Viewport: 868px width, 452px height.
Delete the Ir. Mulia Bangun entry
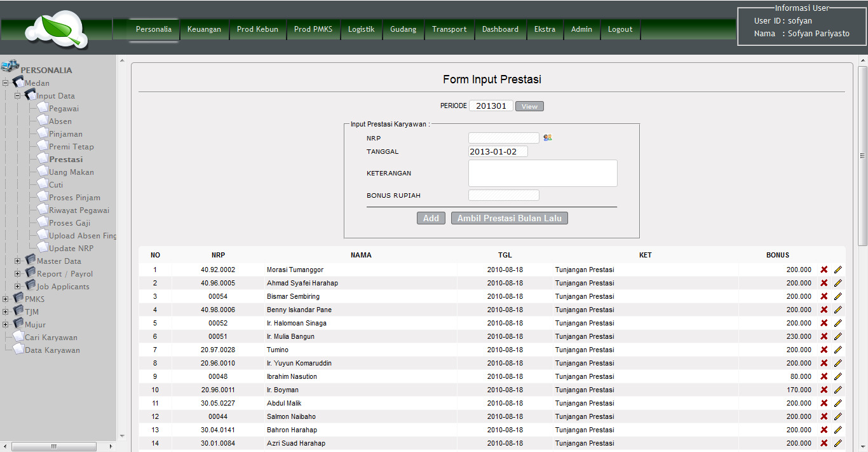click(824, 336)
